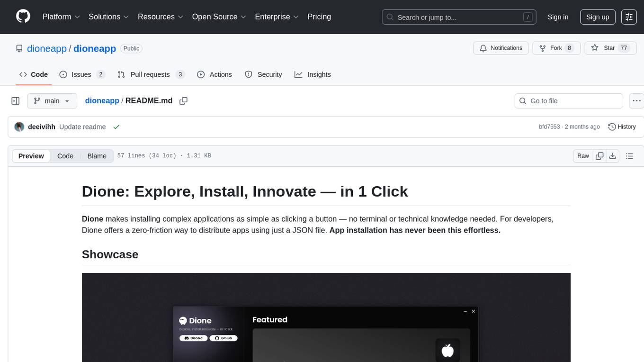Focus the Search or jump to field

[x=459, y=17]
